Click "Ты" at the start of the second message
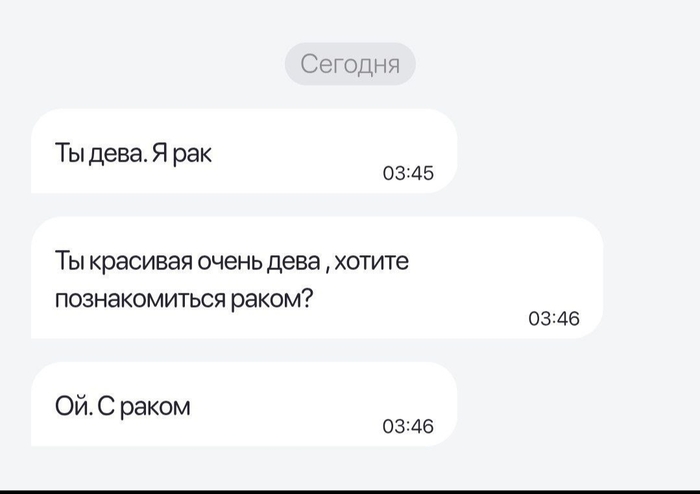 tap(70, 261)
